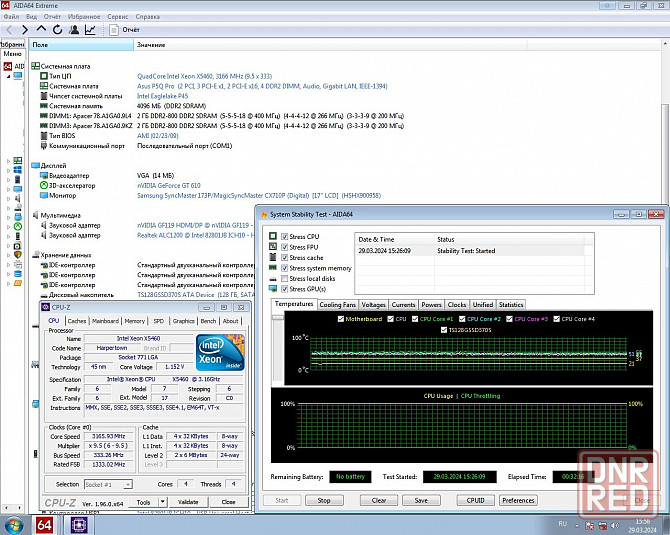This screenshot has width=670, height=535.
Task: Expand the arrow beside the security shield node
Action: [8, 255]
